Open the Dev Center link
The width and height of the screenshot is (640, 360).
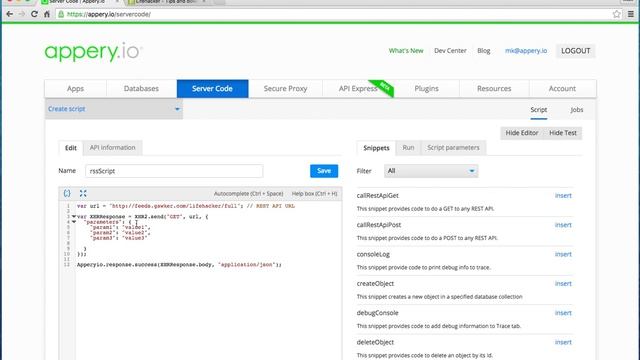[x=450, y=51]
